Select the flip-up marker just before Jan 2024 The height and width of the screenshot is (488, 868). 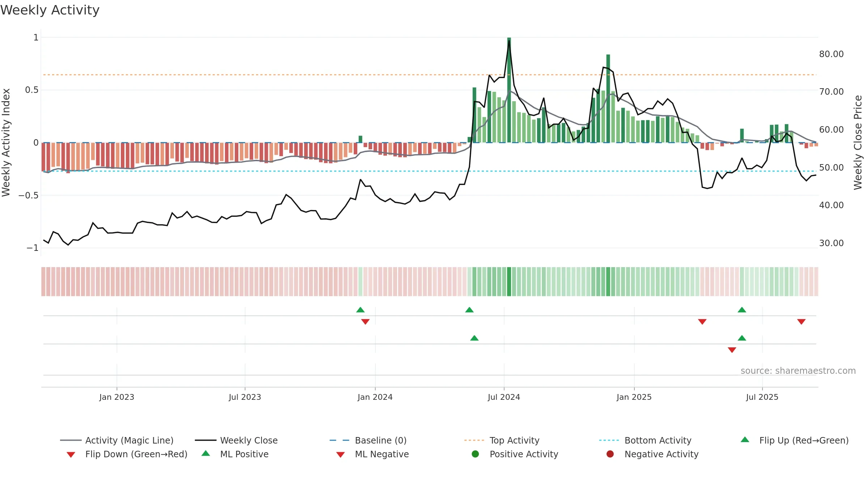tap(360, 310)
